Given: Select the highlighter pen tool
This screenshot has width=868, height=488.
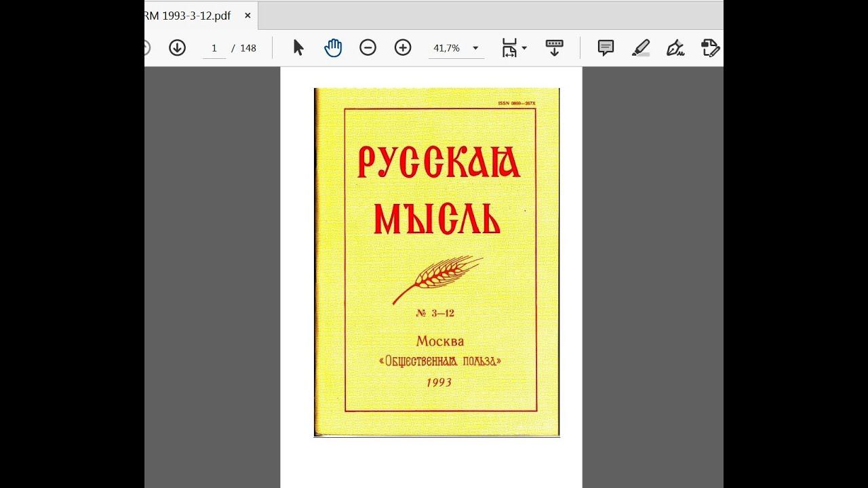Looking at the screenshot, I should click(641, 47).
